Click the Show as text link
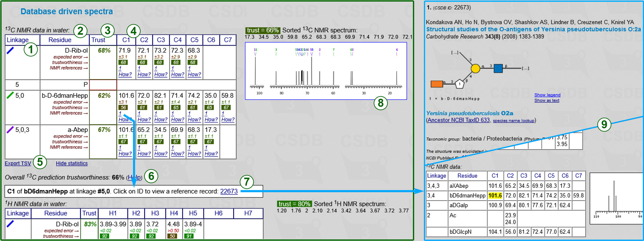The width and height of the screenshot is (644, 241). 547,100
